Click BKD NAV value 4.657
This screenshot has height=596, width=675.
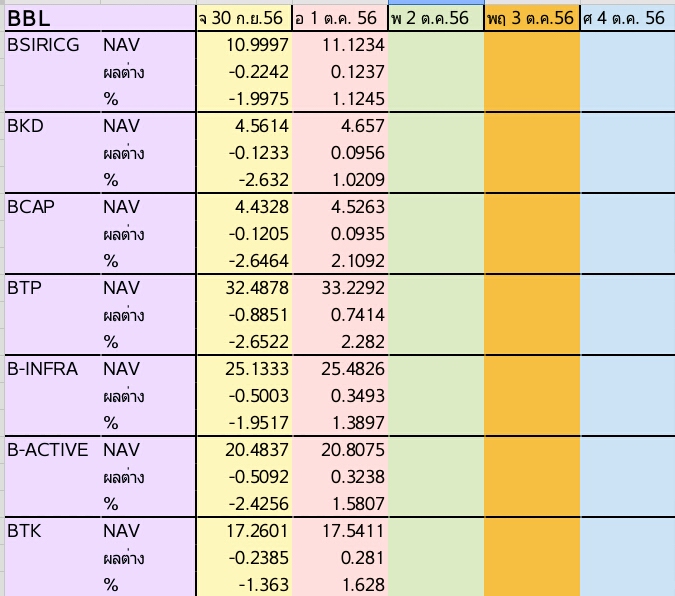coord(340,126)
